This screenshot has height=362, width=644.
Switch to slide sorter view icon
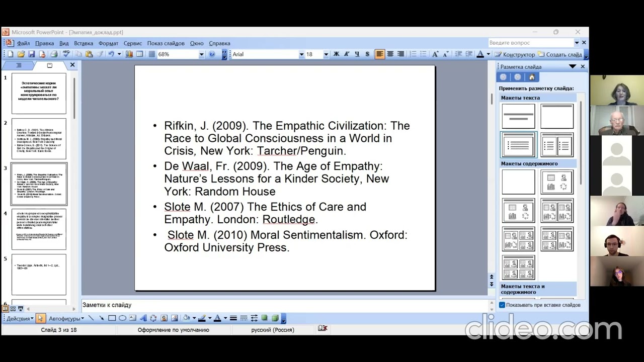point(13,309)
